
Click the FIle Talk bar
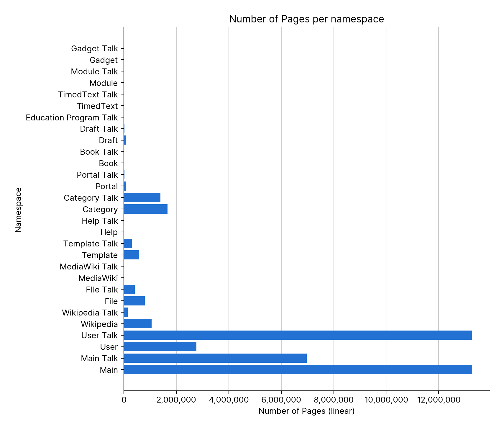coord(129,290)
